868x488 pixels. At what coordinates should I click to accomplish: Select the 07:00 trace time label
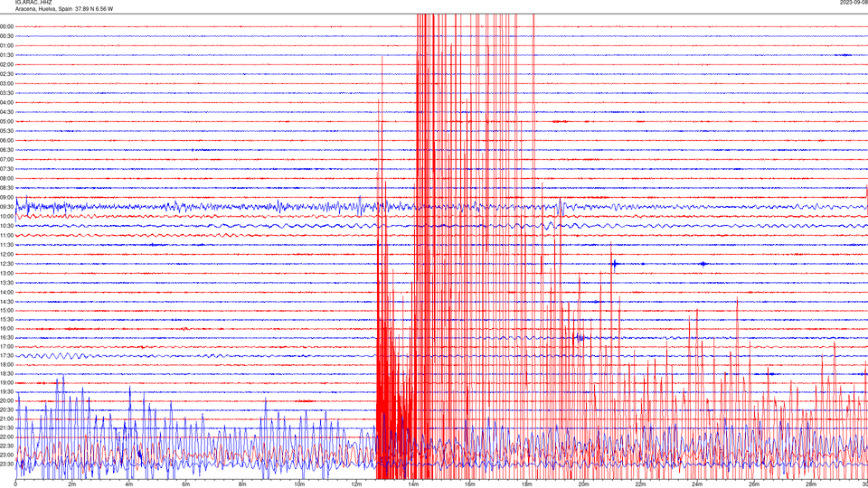point(6,159)
